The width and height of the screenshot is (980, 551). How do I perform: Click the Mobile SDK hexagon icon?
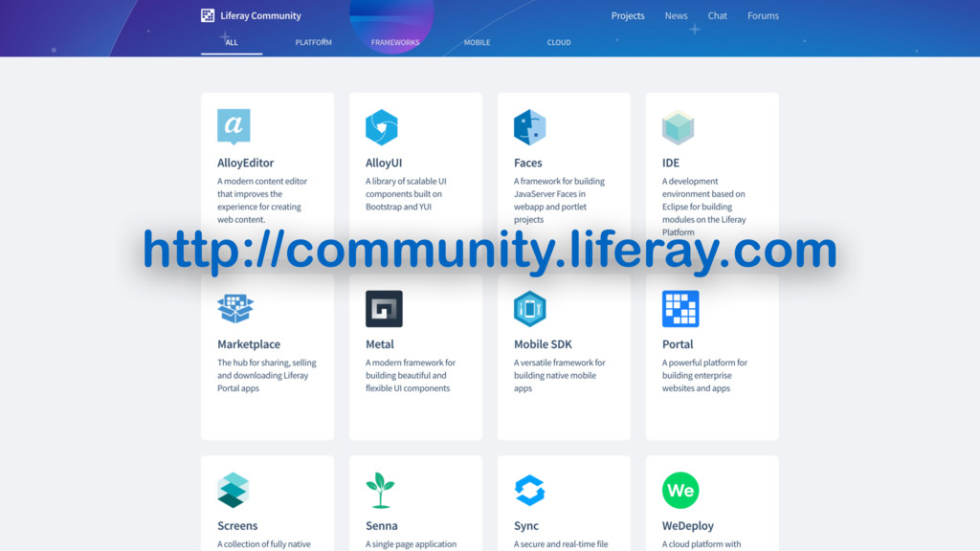[x=530, y=309]
